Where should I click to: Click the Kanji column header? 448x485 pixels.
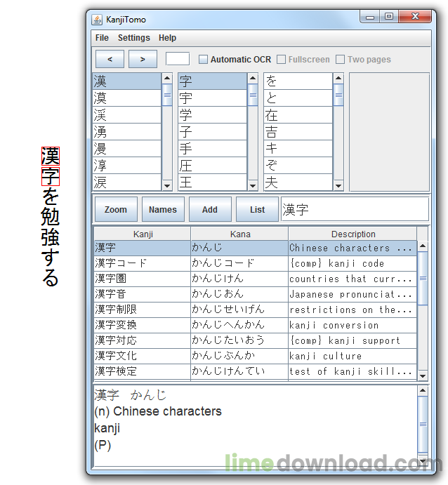143,234
